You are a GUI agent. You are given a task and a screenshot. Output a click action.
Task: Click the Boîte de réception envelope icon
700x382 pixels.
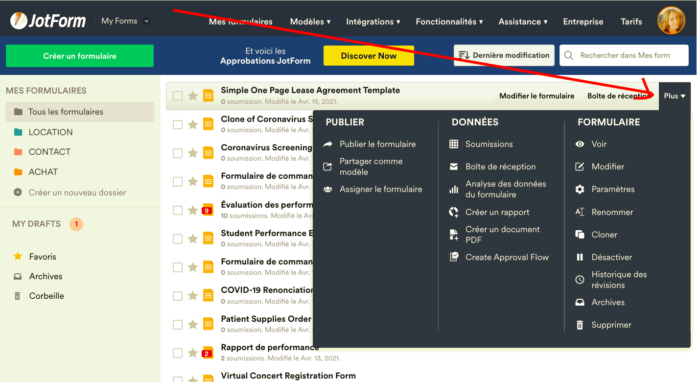coord(454,166)
